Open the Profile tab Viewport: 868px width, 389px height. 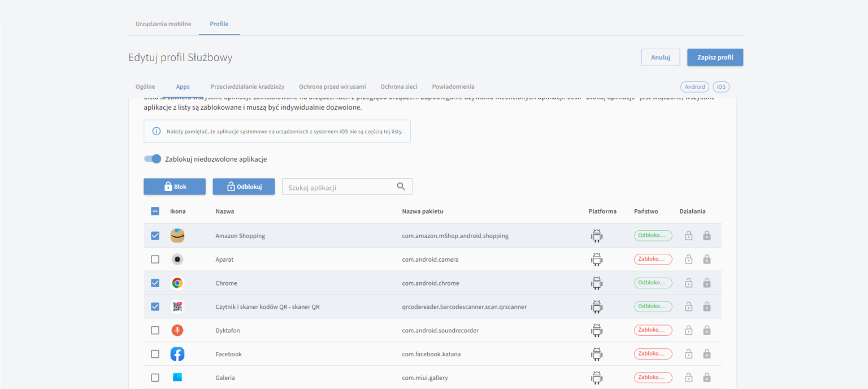point(219,24)
